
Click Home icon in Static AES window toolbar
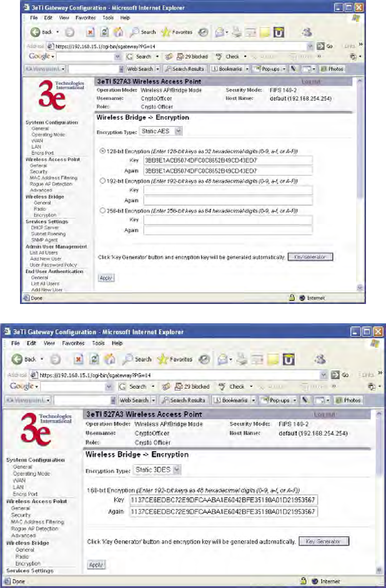click(x=119, y=32)
